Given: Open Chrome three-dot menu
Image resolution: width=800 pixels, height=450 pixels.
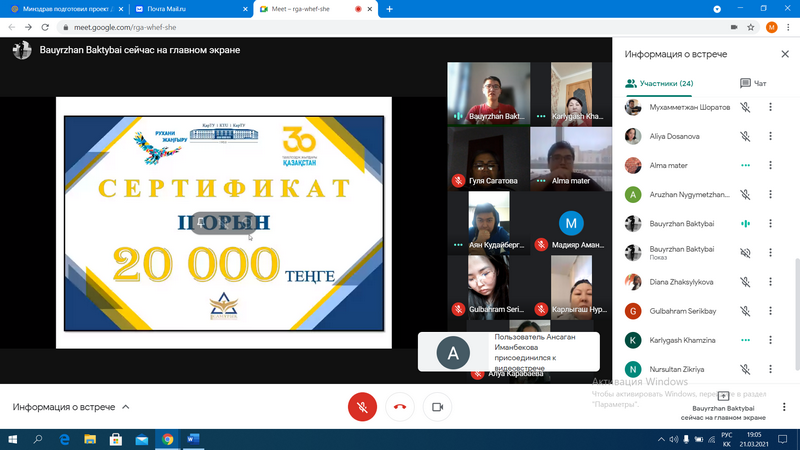Looking at the screenshot, I should pos(789,27).
